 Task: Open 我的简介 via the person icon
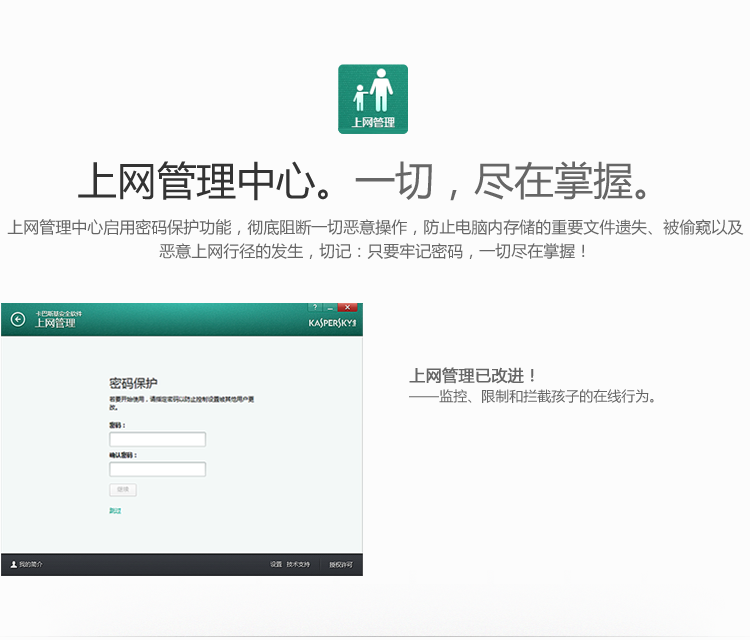click(x=14, y=565)
